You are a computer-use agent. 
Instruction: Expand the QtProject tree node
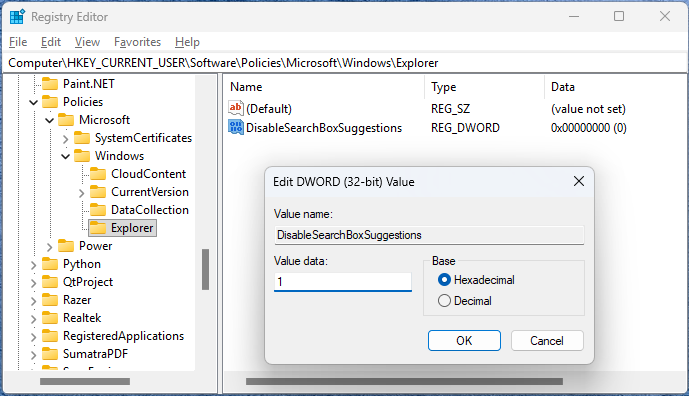pyautogui.click(x=33, y=283)
